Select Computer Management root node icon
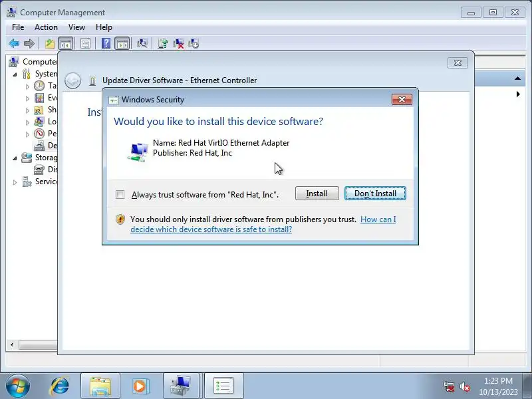Image resolution: width=532 pixels, height=399 pixels. tap(14, 62)
